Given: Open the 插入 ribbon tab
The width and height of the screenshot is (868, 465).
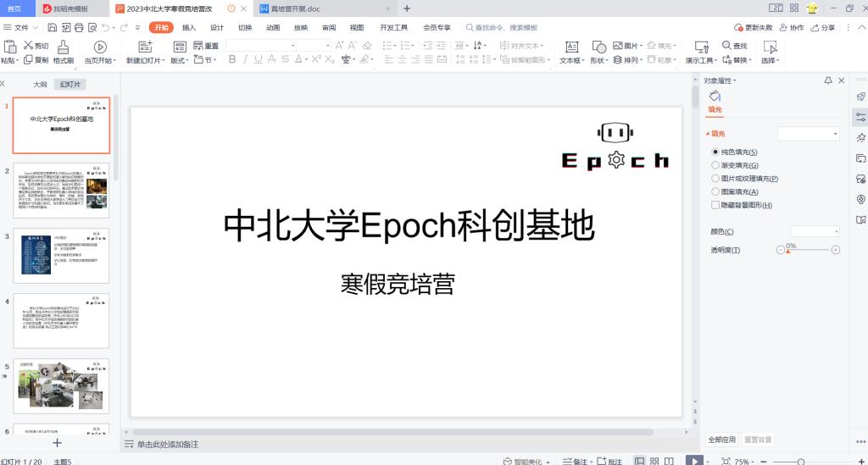Looking at the screenshot, I should [x=189, y=27].
